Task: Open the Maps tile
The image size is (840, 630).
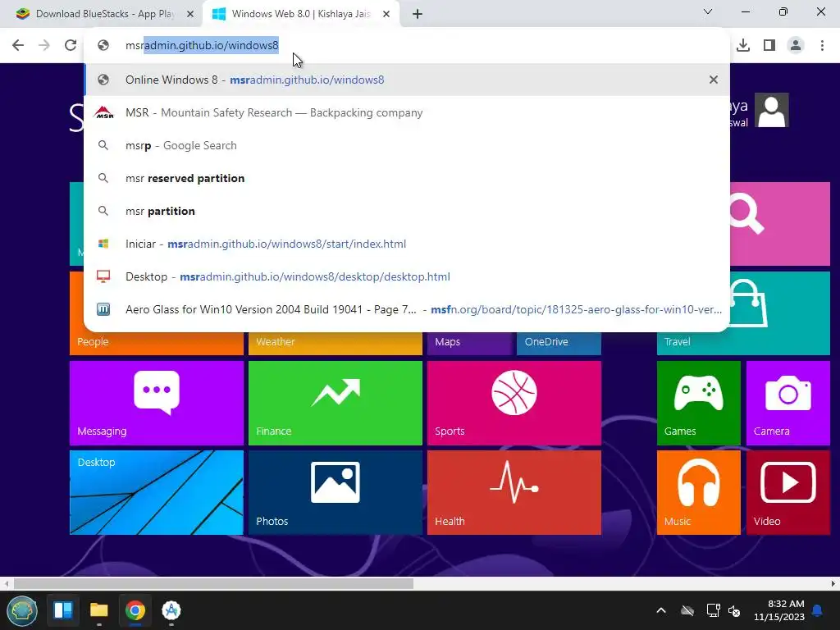Action: pos(469,343)
